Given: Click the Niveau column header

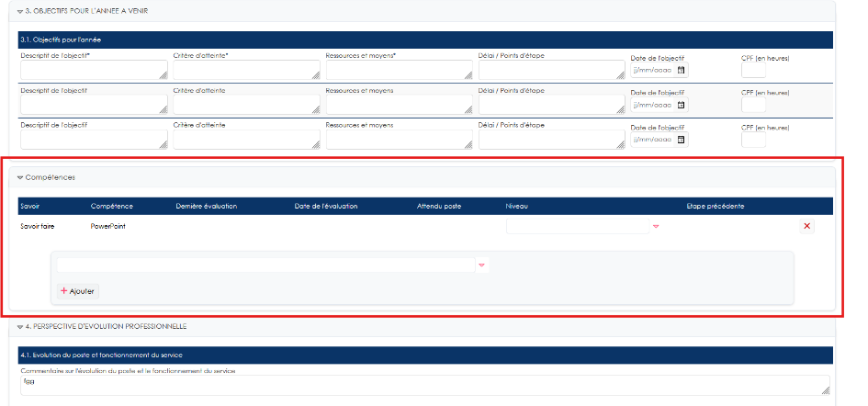Looking at the screenshot, I should coord(516,206).
